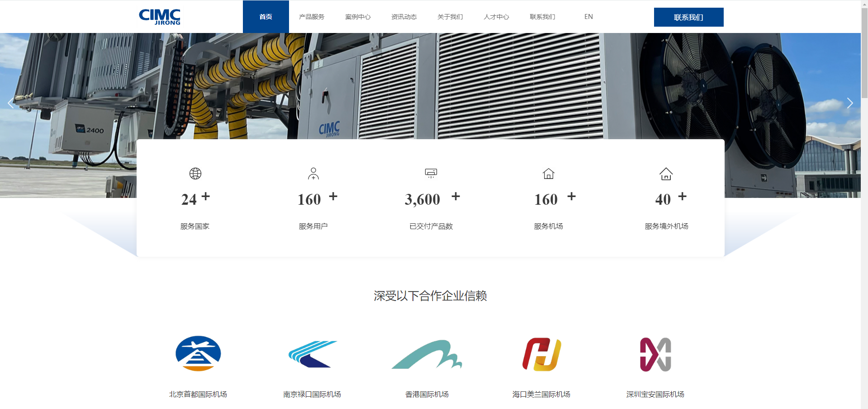Open the 产品服务 menu
The height and width of the screenshot is (409, 868).
coord(312,17)
